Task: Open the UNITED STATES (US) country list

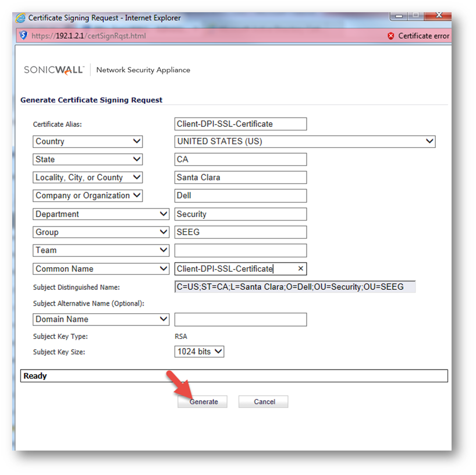Action: pos(305,141)
